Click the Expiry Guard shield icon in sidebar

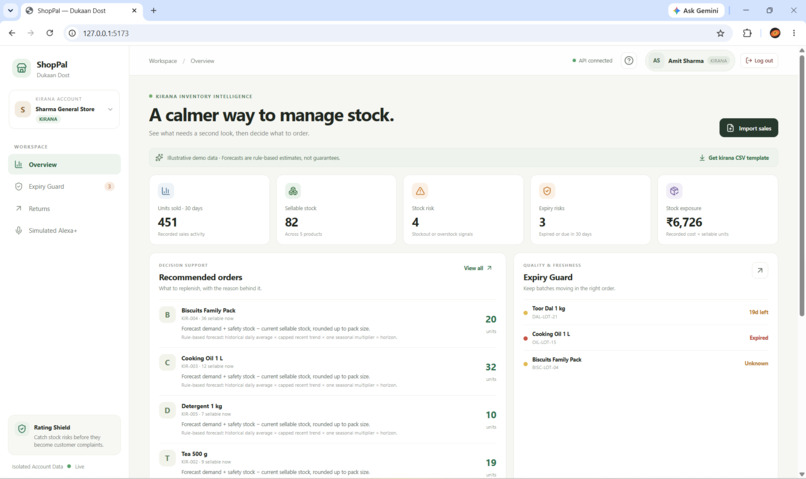tap(19, 187)
